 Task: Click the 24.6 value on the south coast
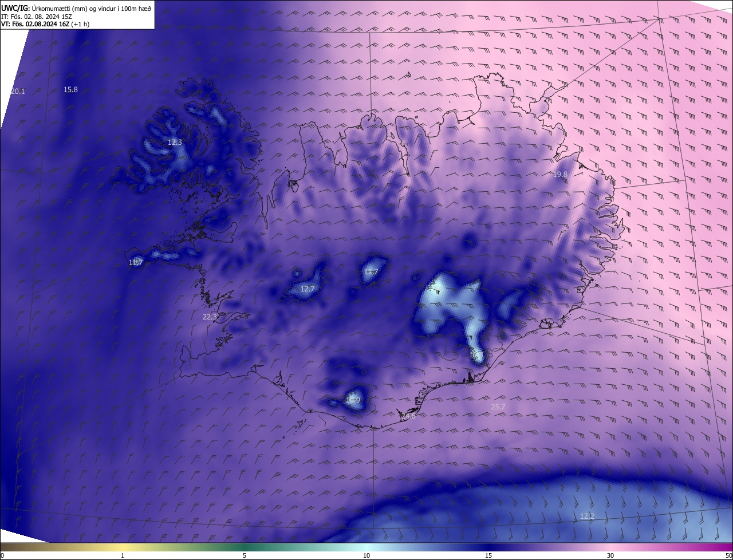tap(408, 416)
